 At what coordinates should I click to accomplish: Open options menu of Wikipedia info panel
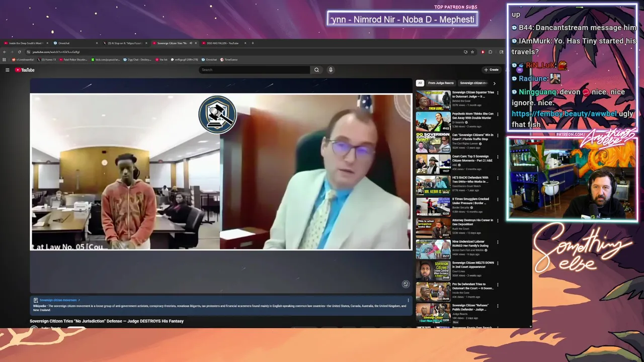point(408,300)
